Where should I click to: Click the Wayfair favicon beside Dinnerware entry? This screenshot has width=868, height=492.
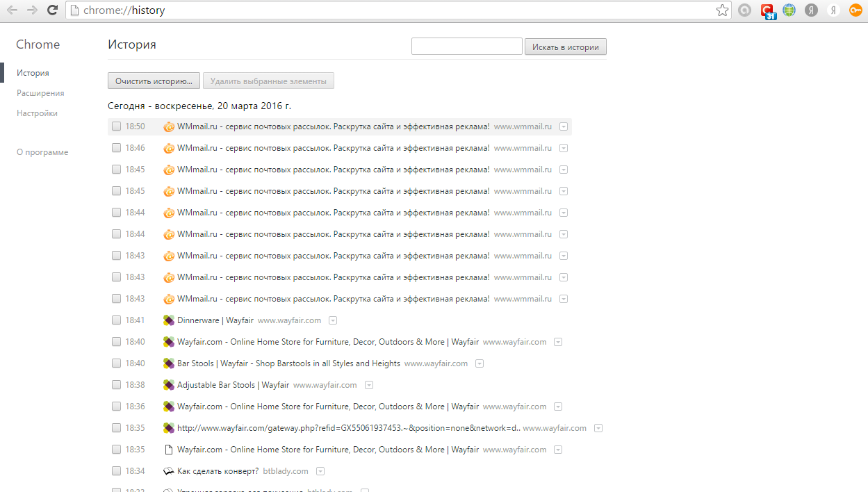[168, 320]
